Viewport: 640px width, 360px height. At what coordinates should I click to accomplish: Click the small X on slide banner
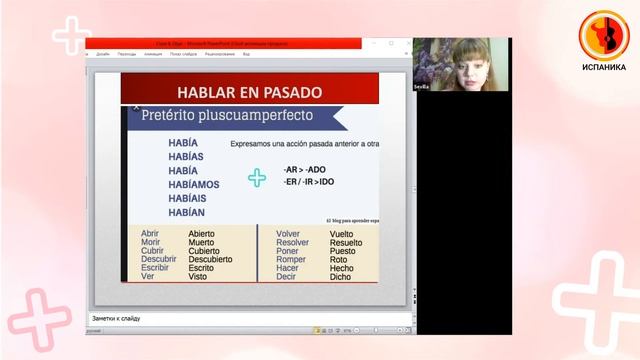pos(136,108)
